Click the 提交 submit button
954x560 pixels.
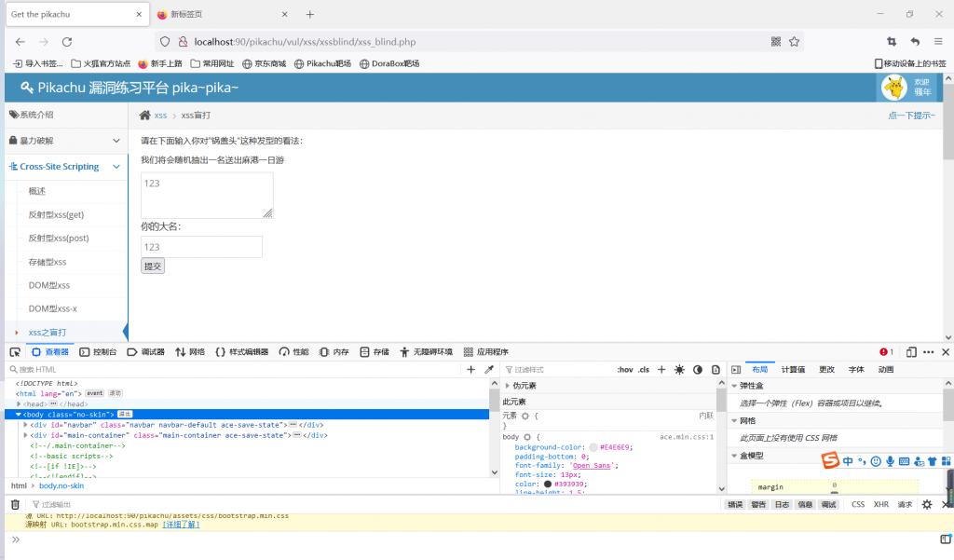[152, 266]
